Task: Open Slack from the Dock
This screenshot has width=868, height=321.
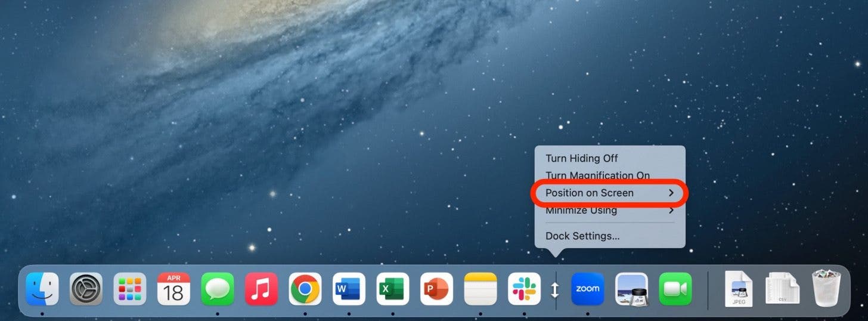Action: (x=524, y=289)
